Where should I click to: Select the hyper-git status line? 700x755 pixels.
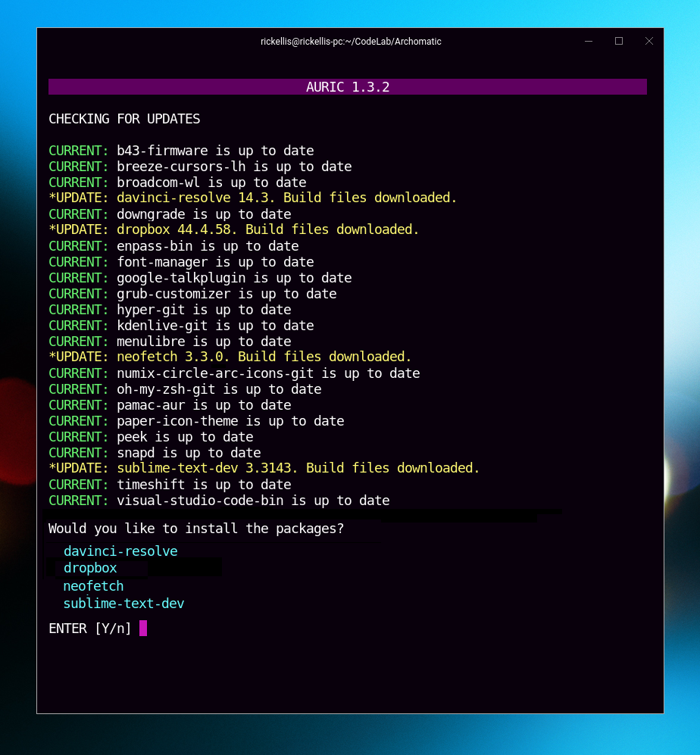coord(170,310)
